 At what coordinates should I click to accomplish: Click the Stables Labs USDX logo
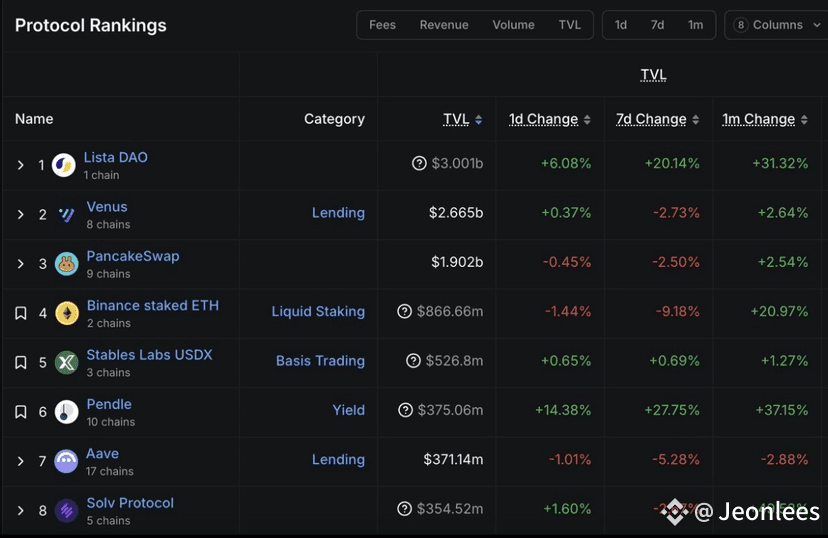(x=67, y=362)
